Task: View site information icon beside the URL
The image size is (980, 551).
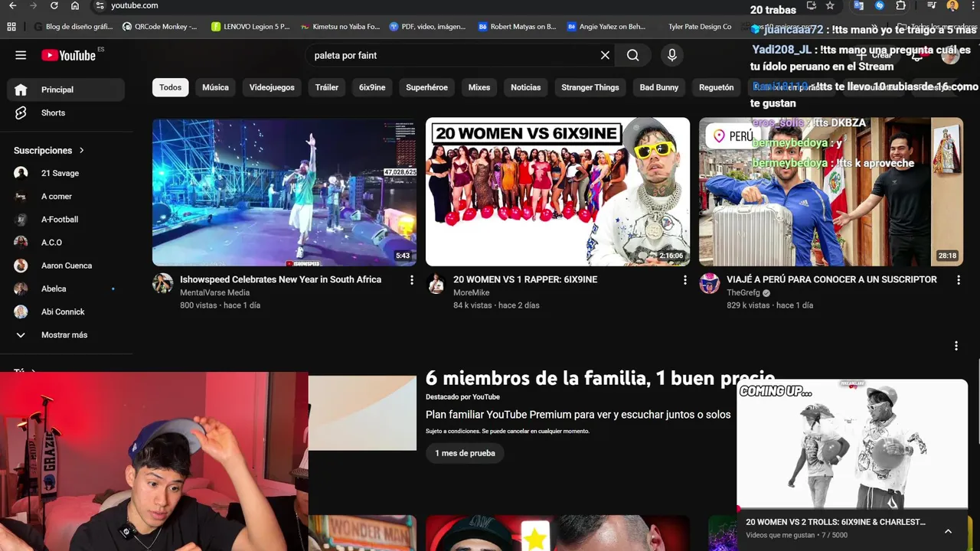Action: (100, 5)
